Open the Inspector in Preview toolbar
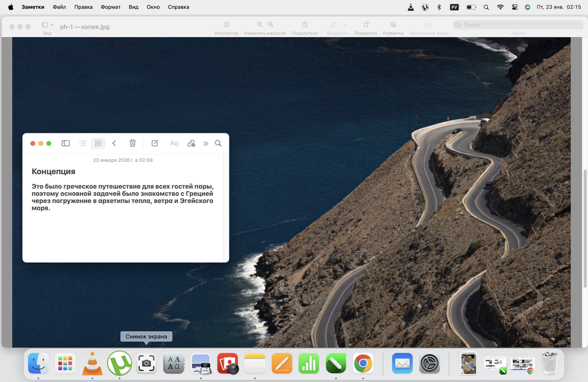The width and height of the screenshot is (588, 382). pyautogui.click(x=226, y=25)
